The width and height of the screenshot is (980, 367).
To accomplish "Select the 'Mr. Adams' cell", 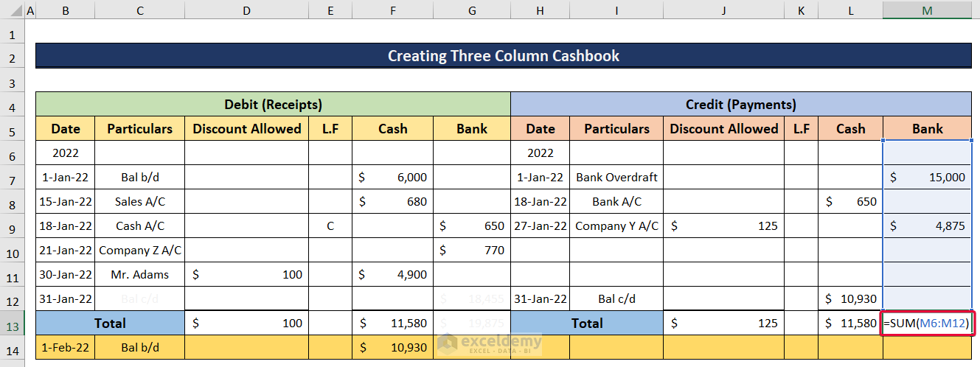I will tap(139, 274).
